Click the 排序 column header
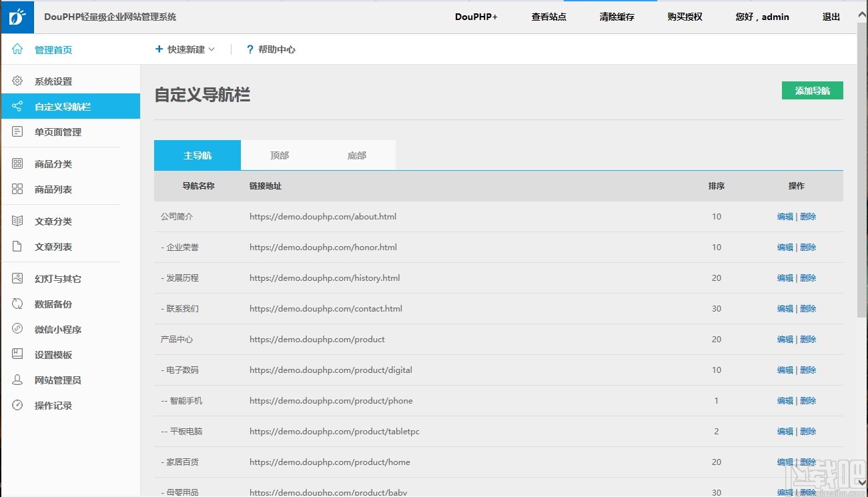 717,186
